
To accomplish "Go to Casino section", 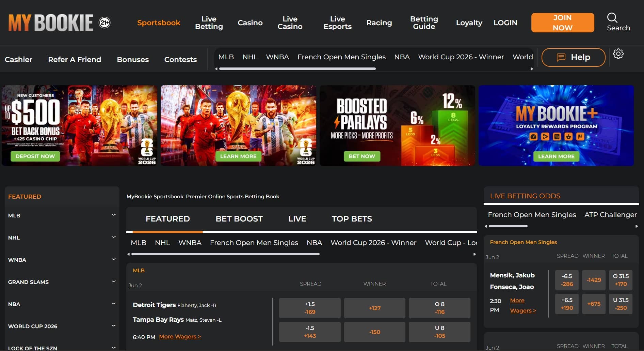I will pos(250,23).
